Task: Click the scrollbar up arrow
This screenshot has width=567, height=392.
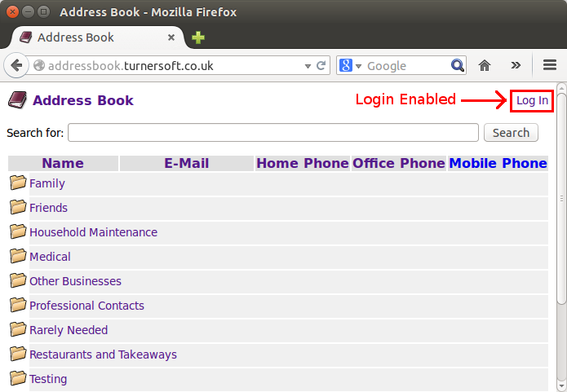Action: pyautogui.click(x=561, y=87)
